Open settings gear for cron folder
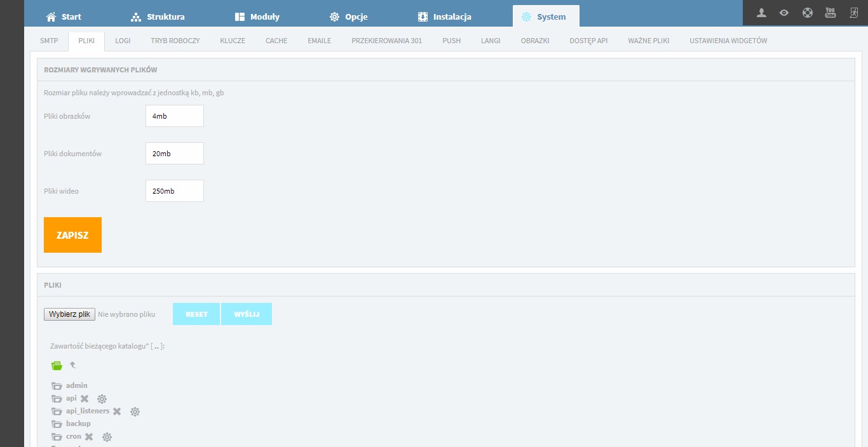The height and width of the screenshot is (447, 868). click(107, 437)
